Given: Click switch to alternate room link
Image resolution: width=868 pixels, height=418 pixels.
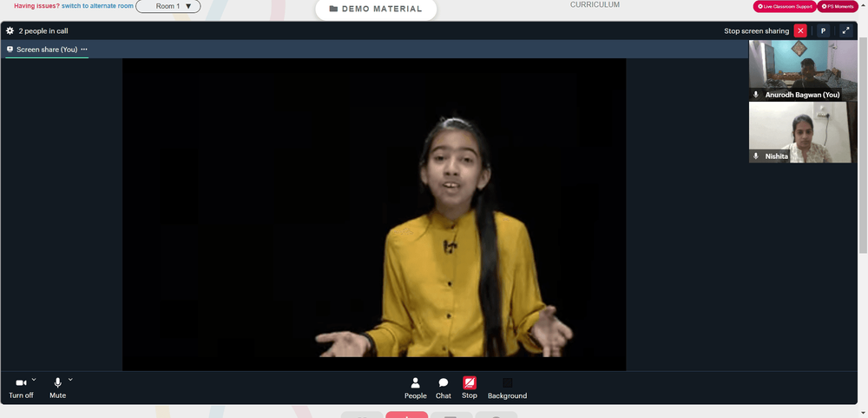Looking at the screenshot, I should pyautogui.click(x=97, y=6).
